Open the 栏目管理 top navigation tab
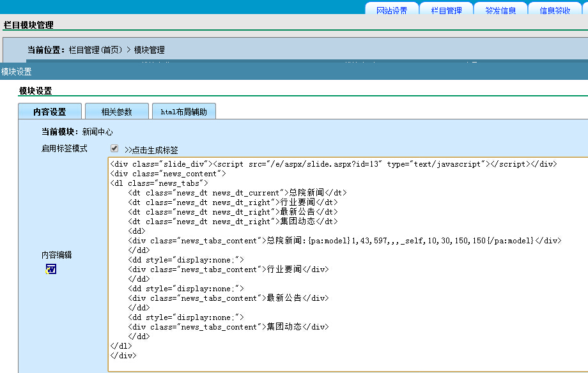This screenshot has width=588, height=373. point(446,10)
